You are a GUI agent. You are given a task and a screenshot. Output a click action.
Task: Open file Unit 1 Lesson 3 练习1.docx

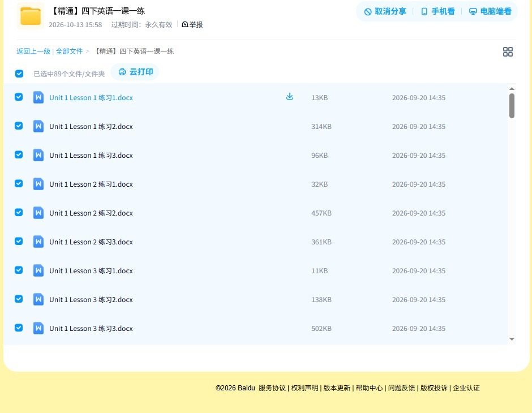[x=91, y=270]
